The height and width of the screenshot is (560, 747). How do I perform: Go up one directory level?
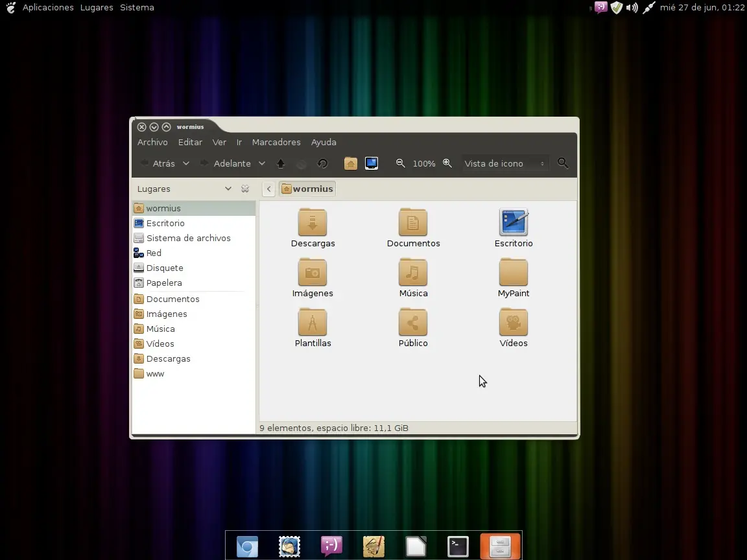coord(280,163)
